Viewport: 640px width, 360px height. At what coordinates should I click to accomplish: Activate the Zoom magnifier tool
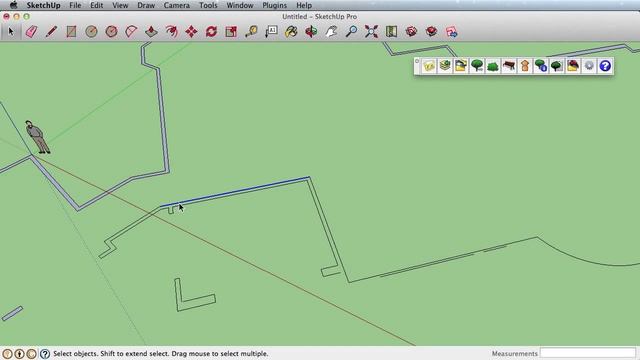[351, 31]
